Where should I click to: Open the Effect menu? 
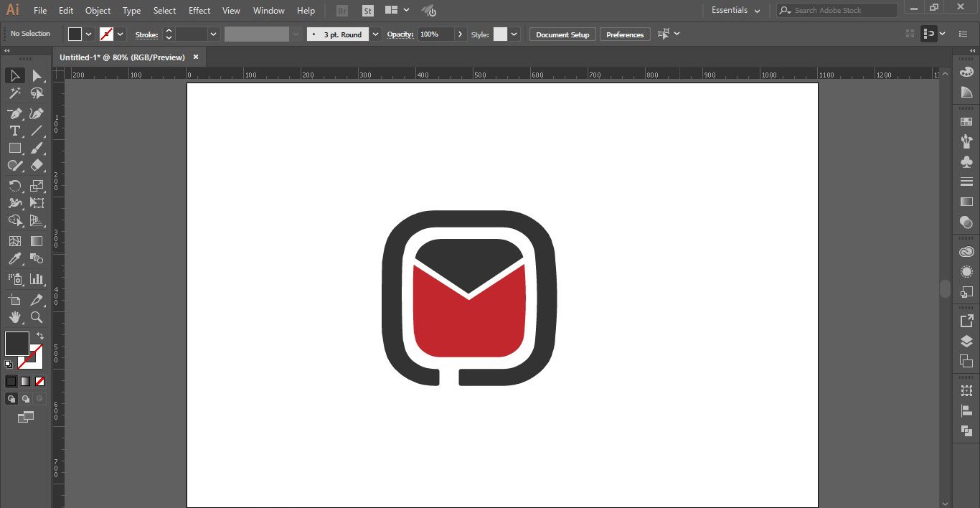(x=199, y=11)
